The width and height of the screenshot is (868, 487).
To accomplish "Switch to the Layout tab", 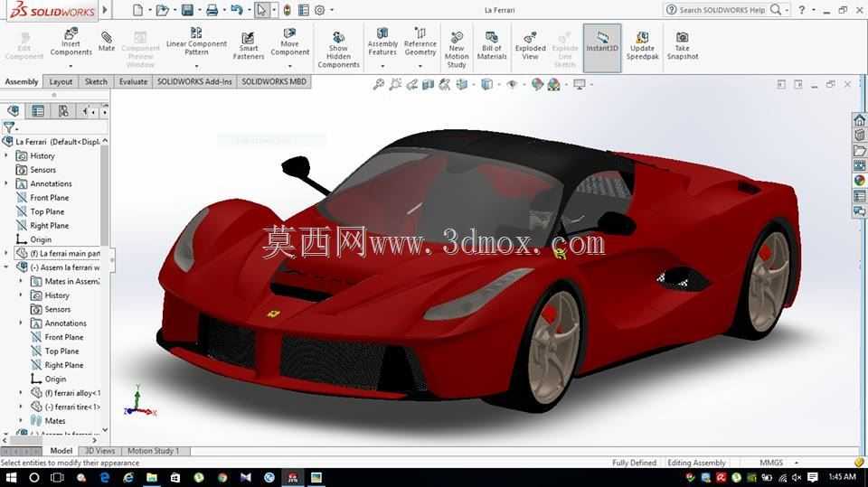I will [61, 81].
